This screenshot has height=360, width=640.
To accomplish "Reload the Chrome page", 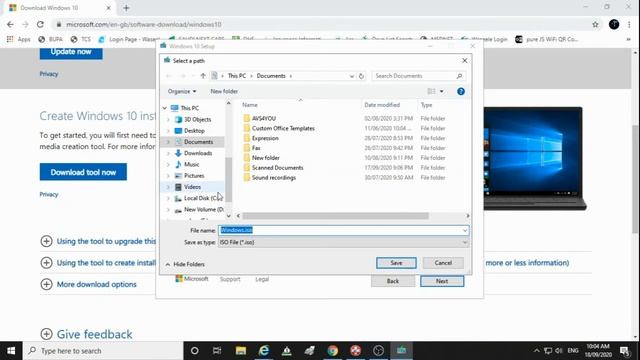I will (40, 24).
